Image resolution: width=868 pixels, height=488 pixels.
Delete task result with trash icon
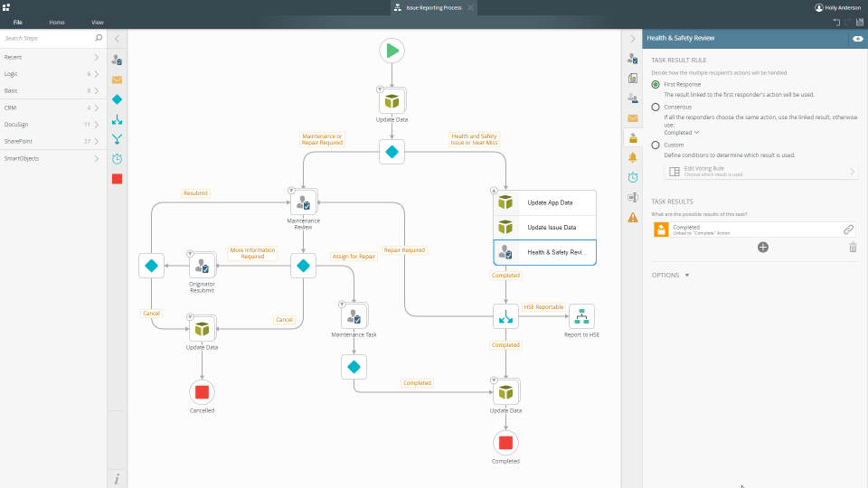853,248
